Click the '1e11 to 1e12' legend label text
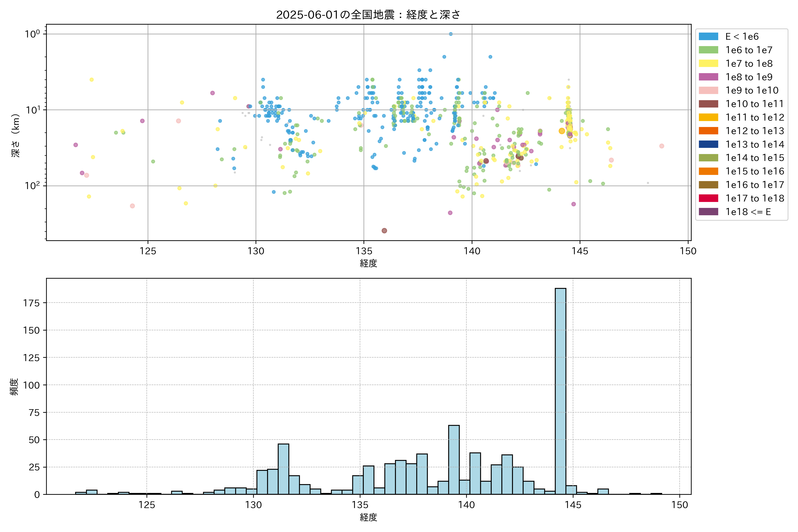 [x=755, y=117]
